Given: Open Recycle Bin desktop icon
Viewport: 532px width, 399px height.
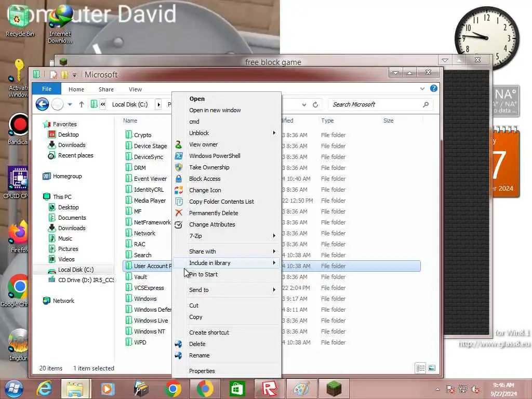Looking at the screenshot, I should point(20,20).
